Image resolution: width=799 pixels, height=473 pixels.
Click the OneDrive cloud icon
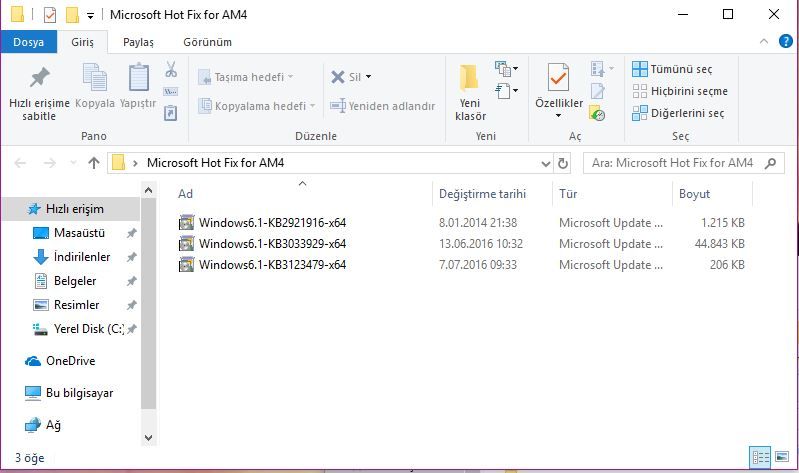[33, 361]
